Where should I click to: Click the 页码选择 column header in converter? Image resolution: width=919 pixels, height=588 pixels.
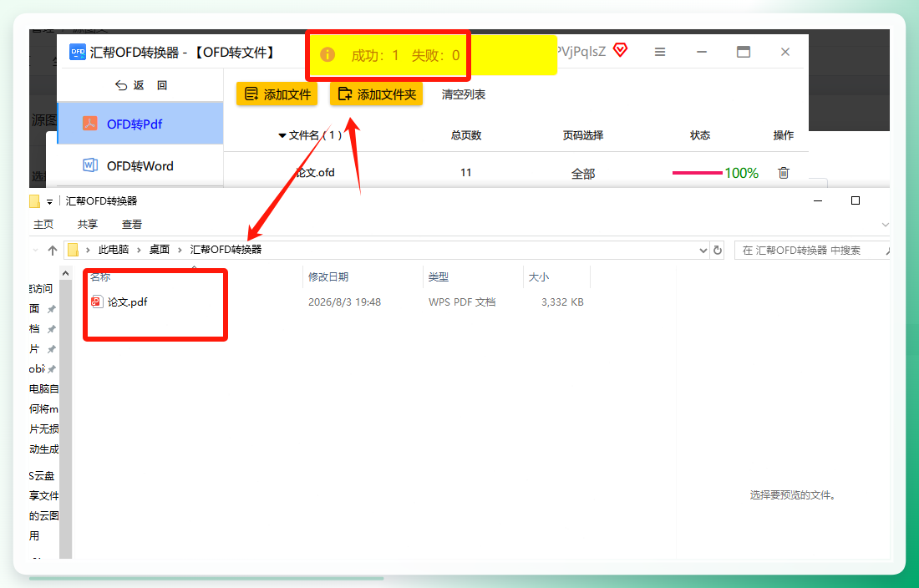click(x=583, y=135)
